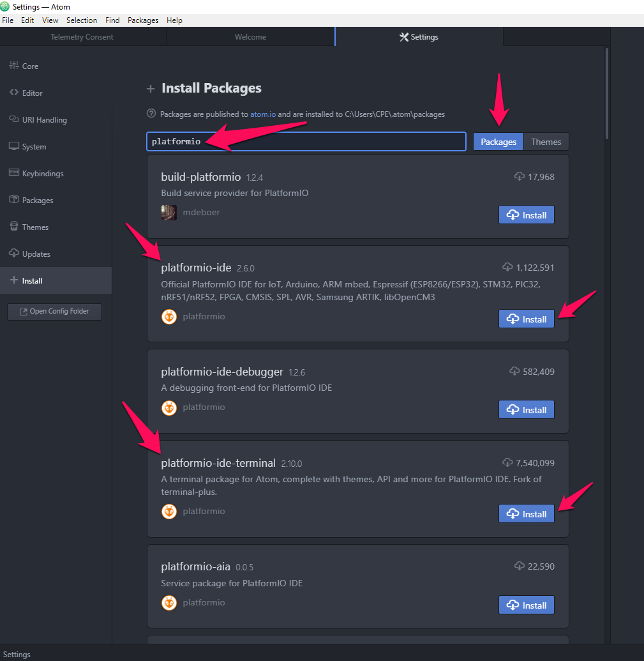Click download cloud icon next to 7,540,099
The width and height of the screenshot is (644, 661).
(x=507, y=462)
